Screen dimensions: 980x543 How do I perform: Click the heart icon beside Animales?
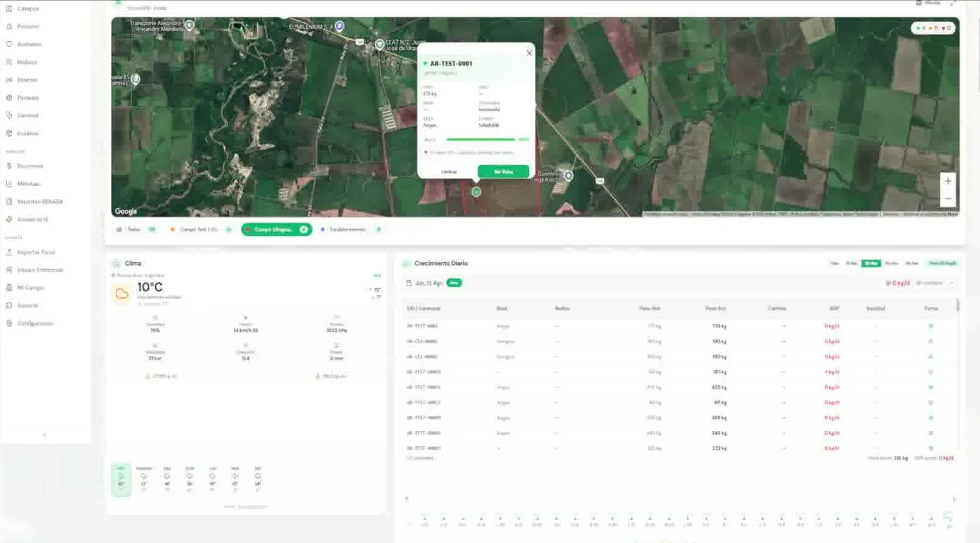pos(9,44)
